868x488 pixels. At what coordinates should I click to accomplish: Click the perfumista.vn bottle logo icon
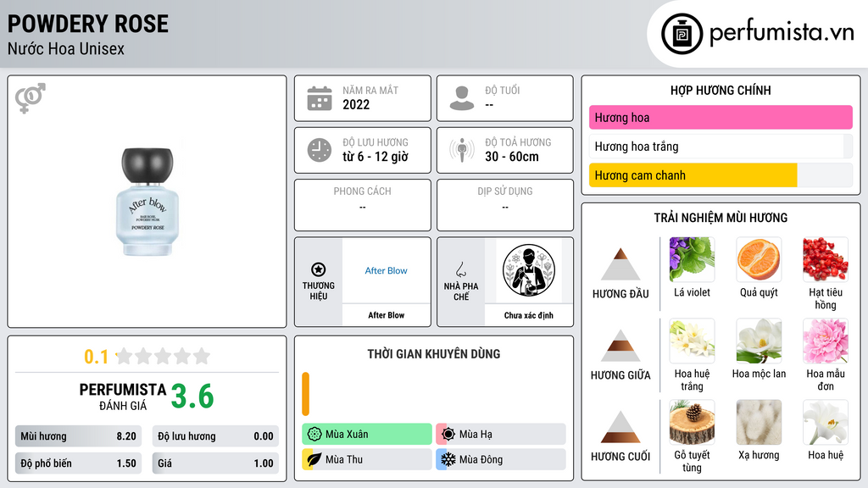(682, 34)
